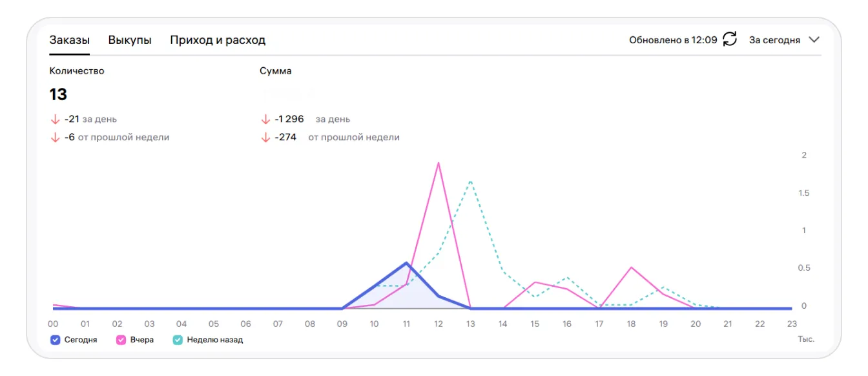Uncheck the Сегодня legend checkbox
The height and width of the screenshot is (376, 868).
tap(55, 340)
